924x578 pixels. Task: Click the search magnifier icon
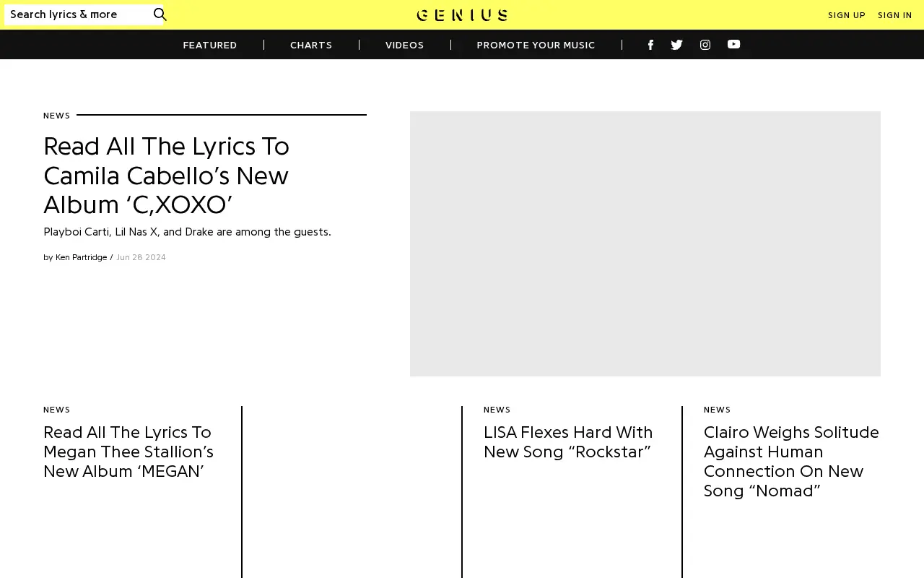coord(160,14)
